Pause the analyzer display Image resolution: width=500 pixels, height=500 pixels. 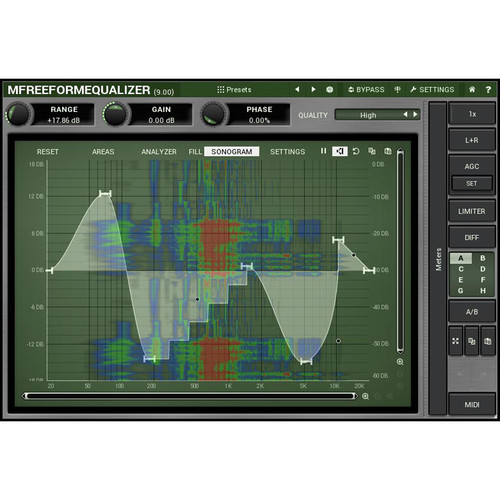click(323, 151)
